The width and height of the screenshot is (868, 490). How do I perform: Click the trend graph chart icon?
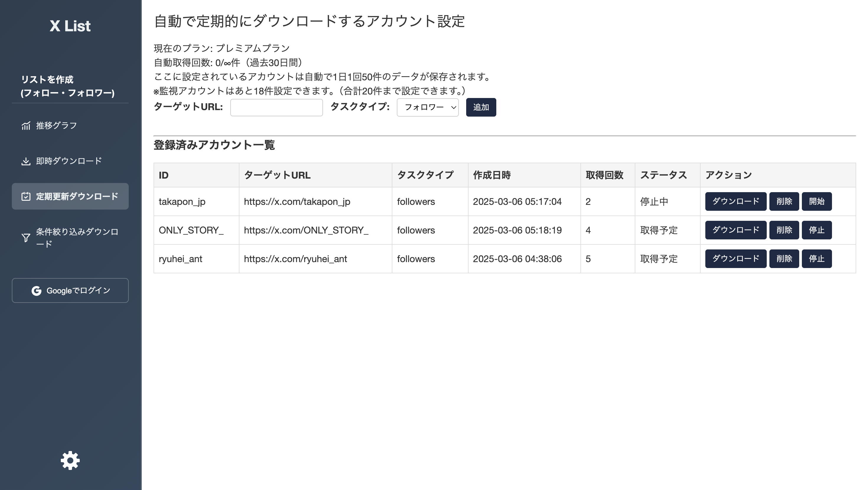tap(26, 126)
